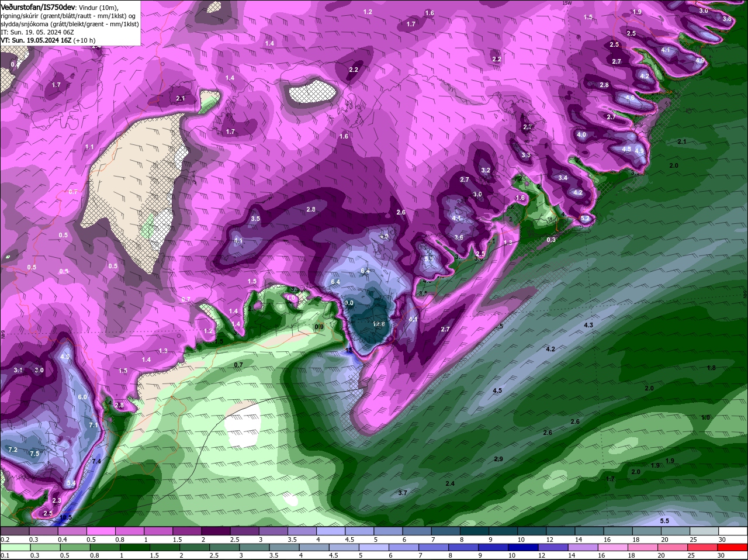748x560 pixels.
Task: Click the 2.3 value on the map
Action: tap(57, 500)
